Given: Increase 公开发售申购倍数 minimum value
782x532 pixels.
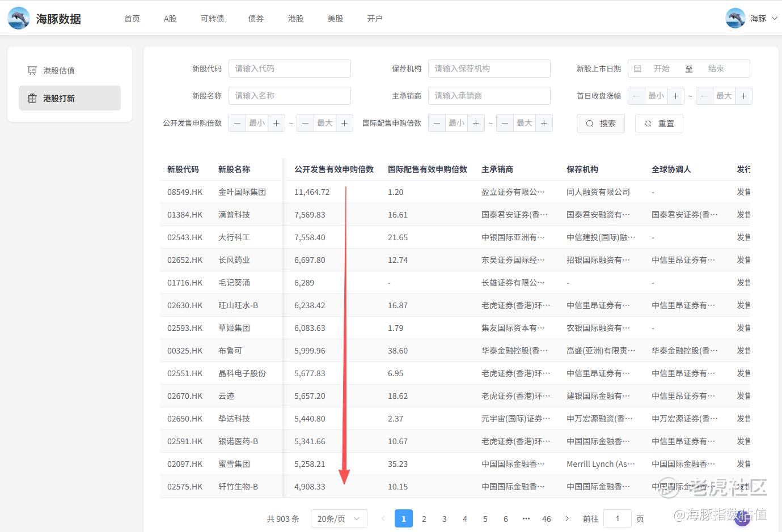Looking at the screenshot, I should 276,123.
